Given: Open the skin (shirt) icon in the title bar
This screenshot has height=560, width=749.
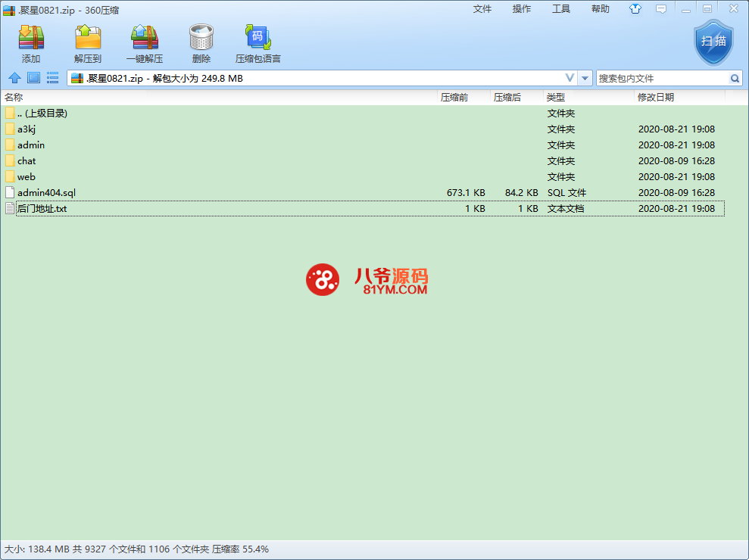Looking at the screenshot, I should click(x=635, y=8).
